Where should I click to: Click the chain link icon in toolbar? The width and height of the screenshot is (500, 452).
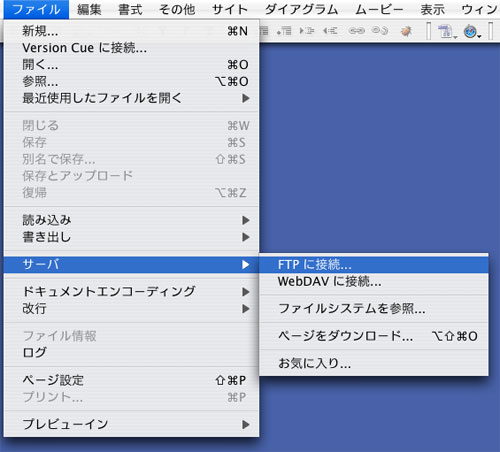click(357, 31)
